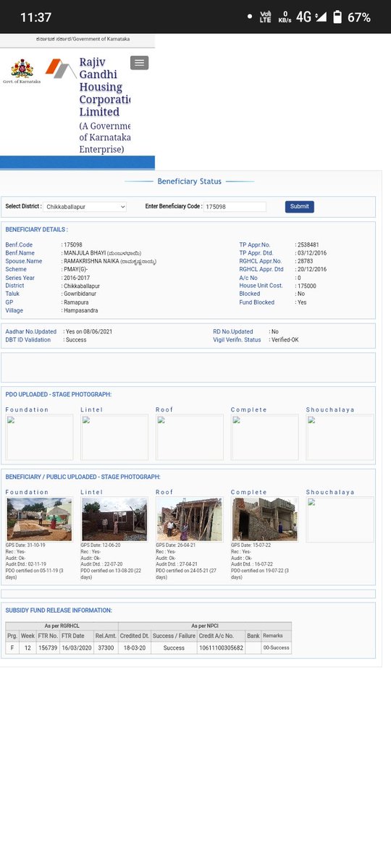Click the Credited Dt. cell 18-03-20

click(135, 649)
